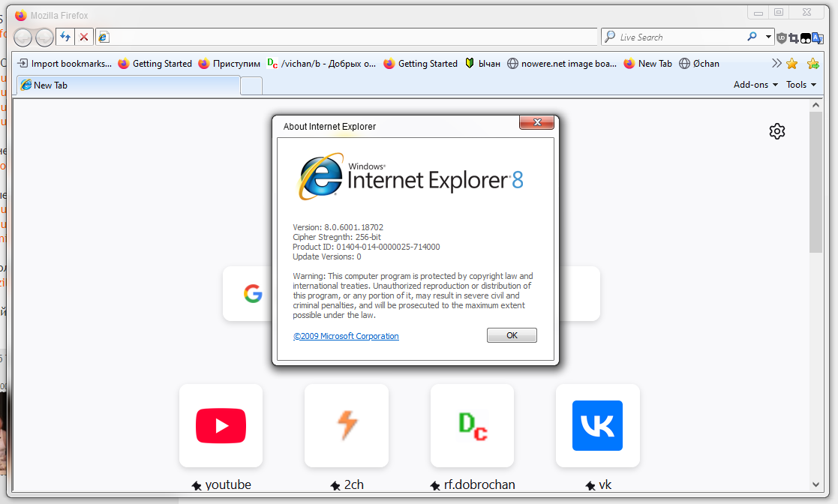Click the Firefox logo in the title bar
This screenshot has height=504, width=838.
pyautogui.click(x=21, y=15)
